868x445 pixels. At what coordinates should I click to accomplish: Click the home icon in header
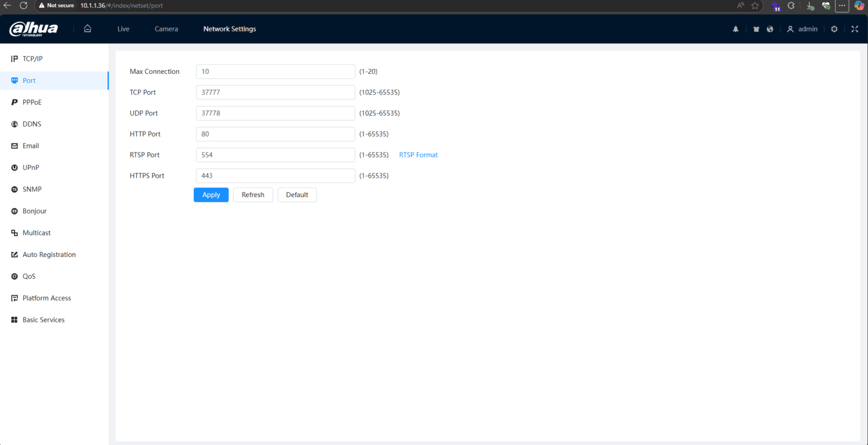click(88, 29)
